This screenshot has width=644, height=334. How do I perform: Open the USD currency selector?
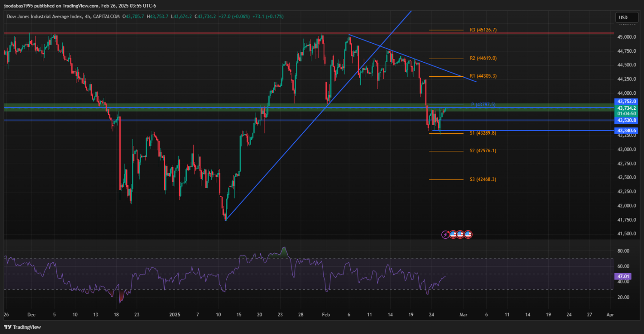click(623, 18)
